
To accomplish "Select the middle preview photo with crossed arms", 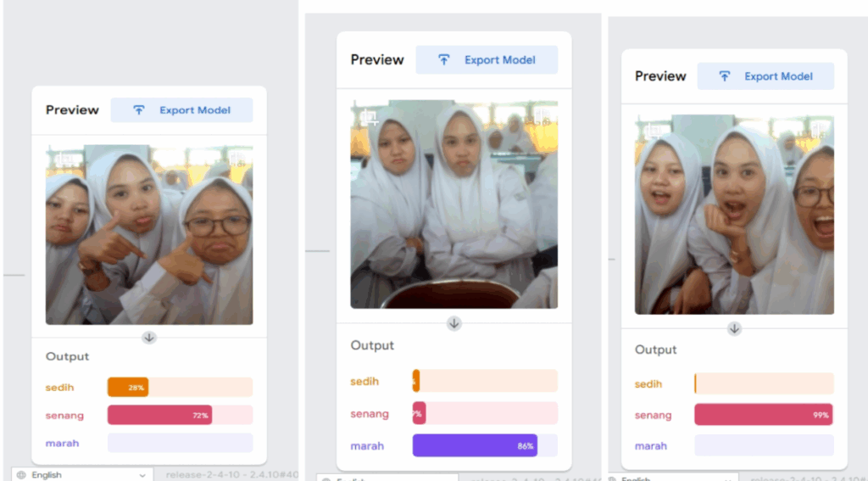I will pos(454,205).
